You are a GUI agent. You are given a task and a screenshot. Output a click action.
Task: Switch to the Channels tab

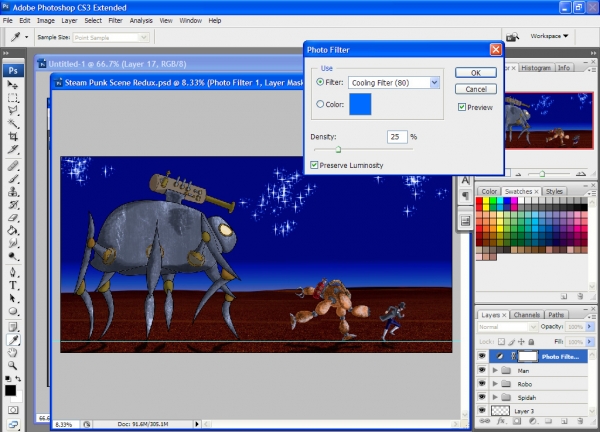click(x=527, y=315)
